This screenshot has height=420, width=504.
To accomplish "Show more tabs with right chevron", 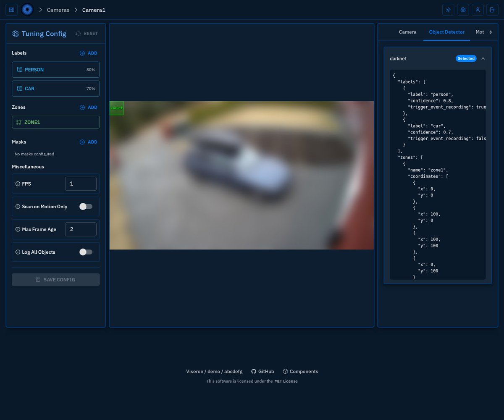I will (x=491, y=32).
